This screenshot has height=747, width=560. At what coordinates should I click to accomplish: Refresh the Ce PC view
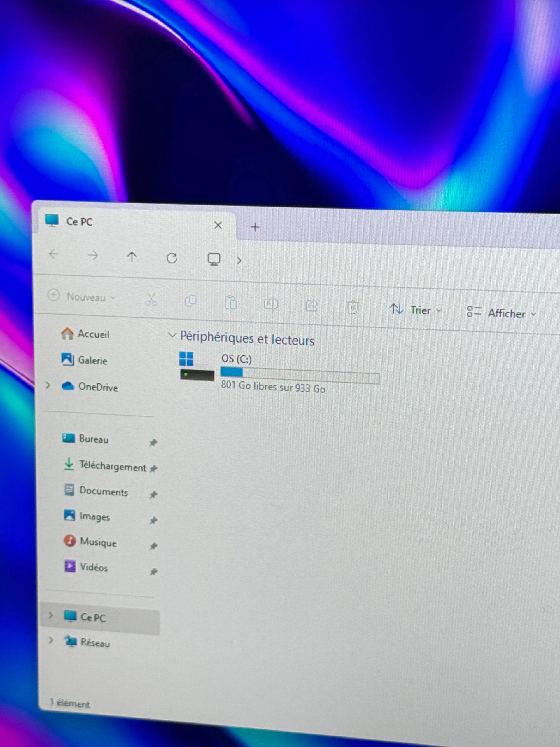click(172, 258)
